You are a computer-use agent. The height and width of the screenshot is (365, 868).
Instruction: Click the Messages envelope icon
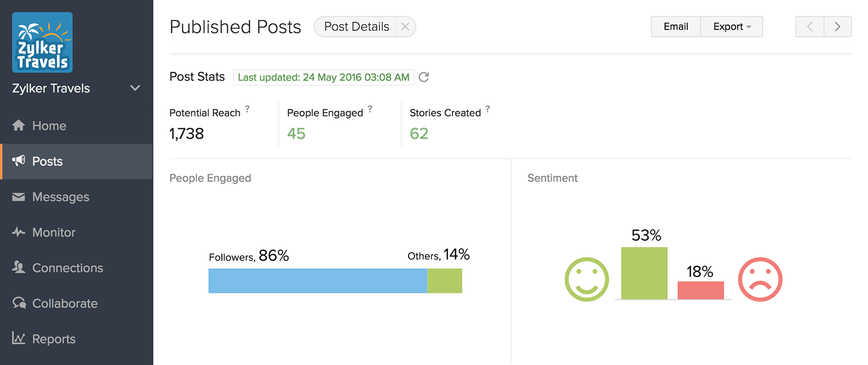coord(18,197)
